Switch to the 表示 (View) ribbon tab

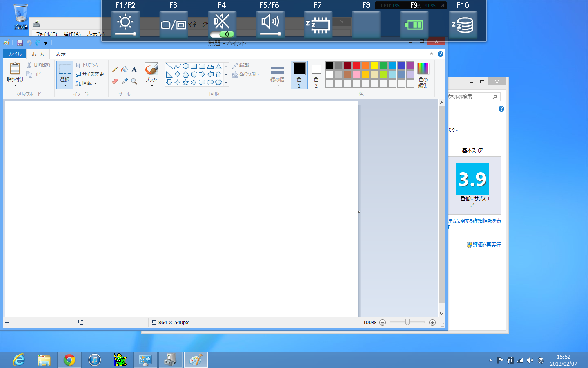click(x=60, y=54)
